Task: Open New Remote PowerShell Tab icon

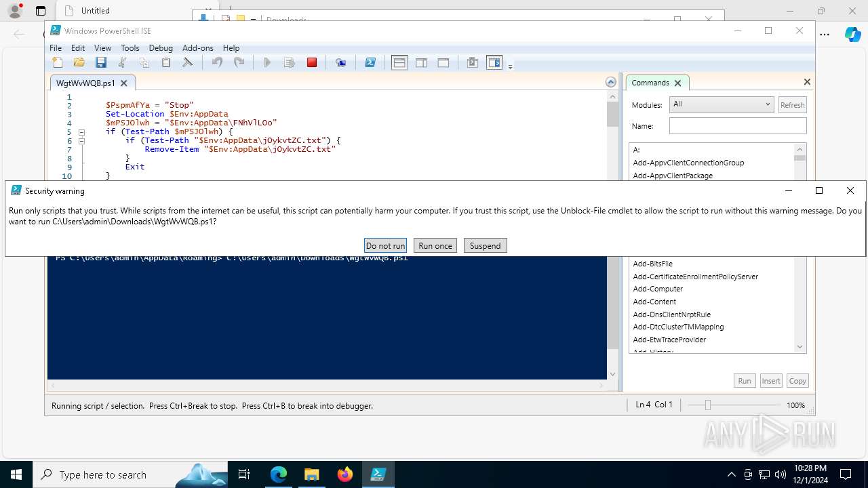Action: (x=341, y=63)
